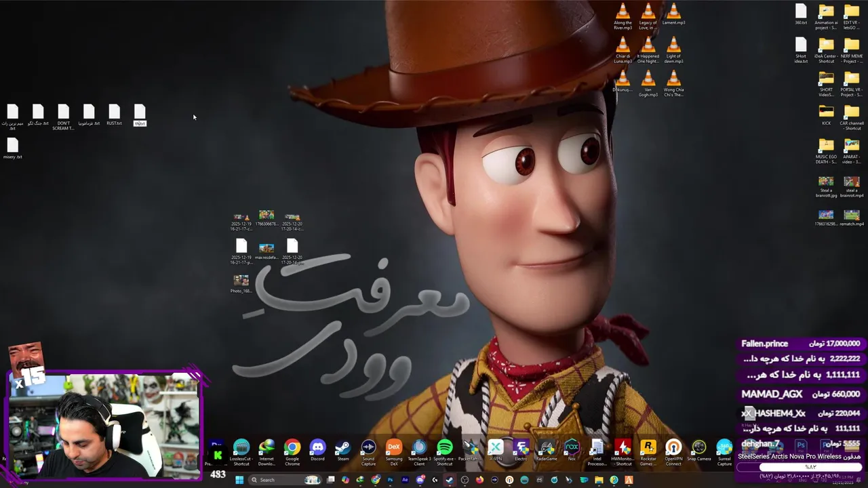The image size is (868, 488).
Task: Launch Samsung DeX shortcut
Action: tap(394, 452)
